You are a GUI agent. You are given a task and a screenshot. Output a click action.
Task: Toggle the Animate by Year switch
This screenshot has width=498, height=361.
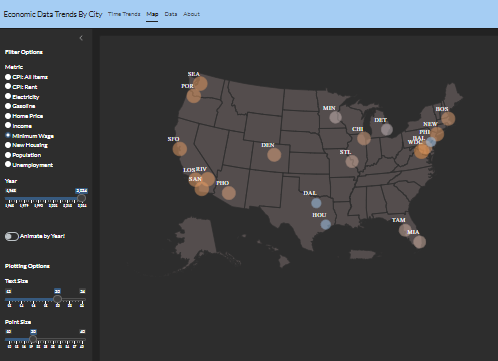[12, 236]
